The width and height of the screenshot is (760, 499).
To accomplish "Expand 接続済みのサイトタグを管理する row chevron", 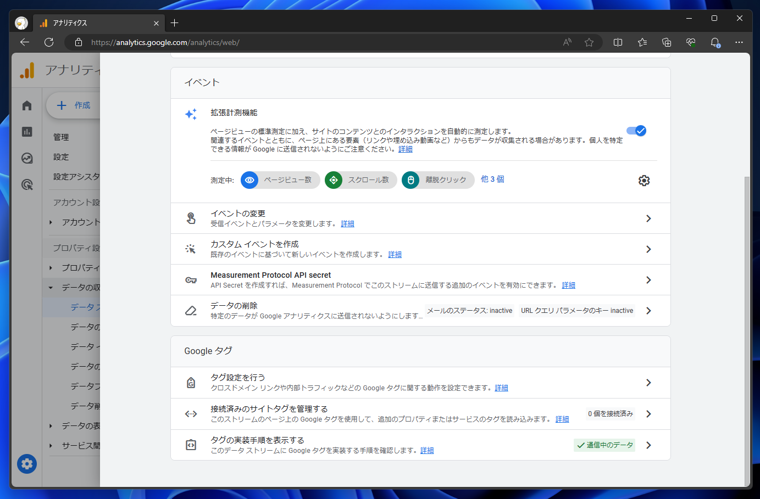I will [649, 414].
